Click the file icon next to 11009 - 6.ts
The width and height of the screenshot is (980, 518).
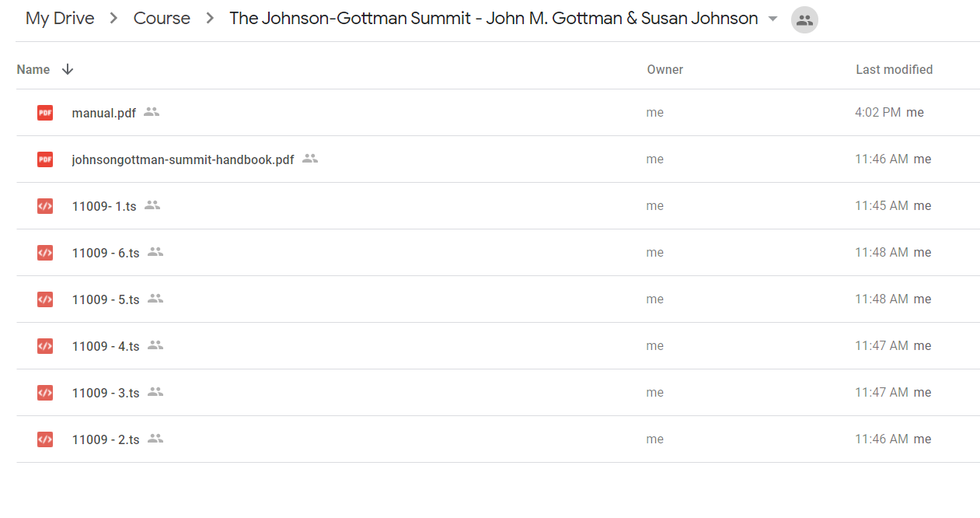[45, 253]
